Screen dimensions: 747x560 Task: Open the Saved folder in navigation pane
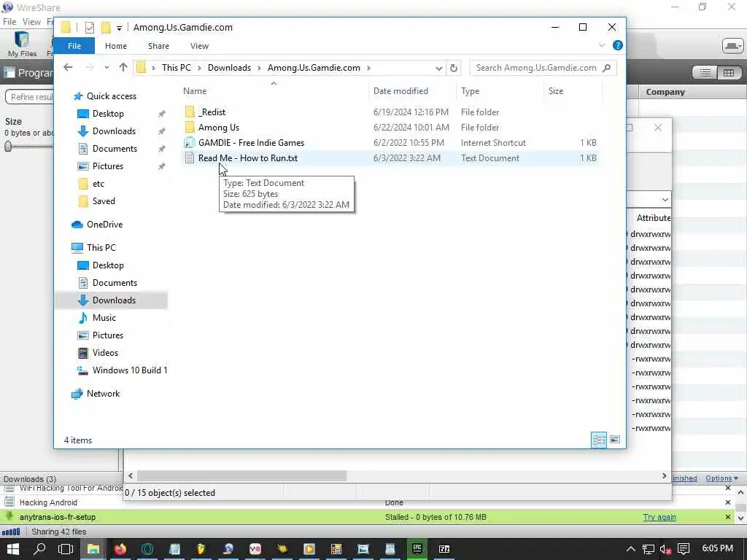[104, 201]
